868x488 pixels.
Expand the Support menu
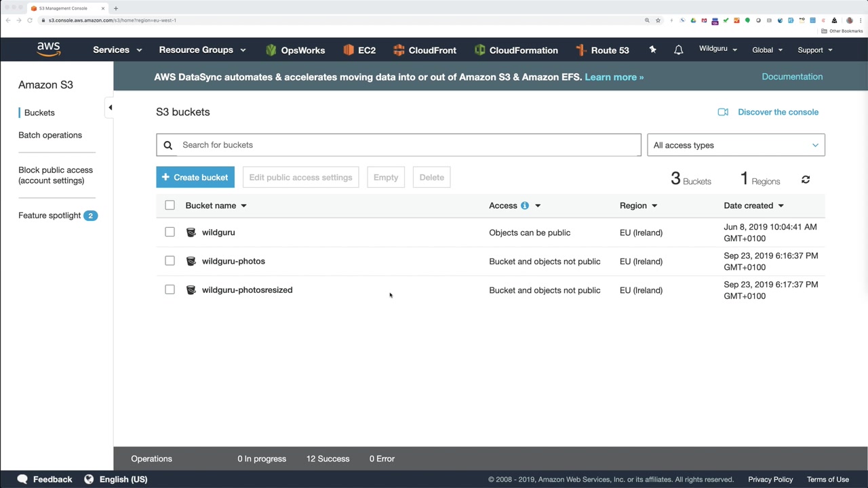coord(815,50)
